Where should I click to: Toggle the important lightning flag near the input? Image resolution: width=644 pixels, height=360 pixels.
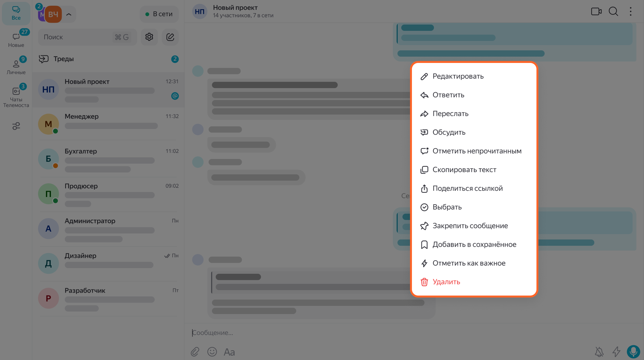click(616, 352)
